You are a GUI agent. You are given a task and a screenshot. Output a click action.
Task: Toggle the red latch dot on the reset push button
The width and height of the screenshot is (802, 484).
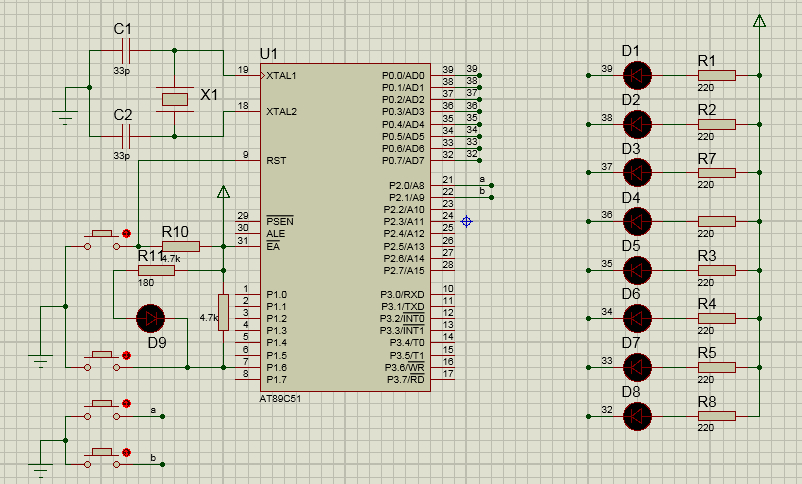[126, 234]
